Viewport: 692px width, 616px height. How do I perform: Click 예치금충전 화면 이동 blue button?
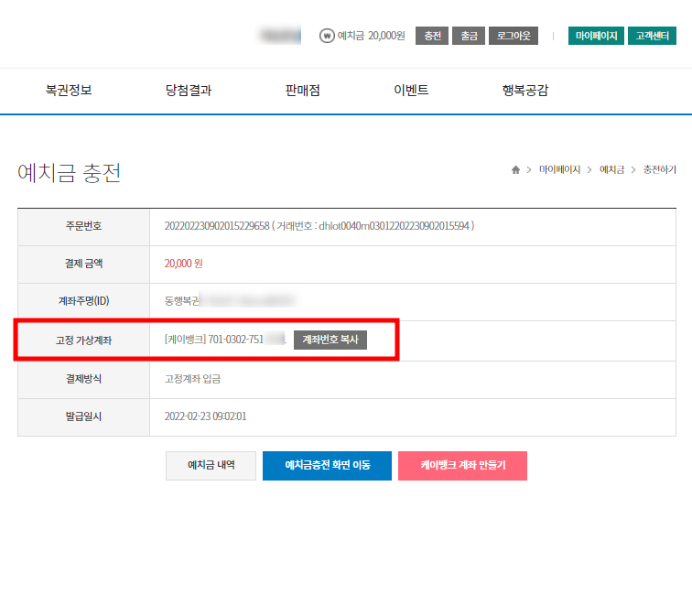click(x=327, y=466)
